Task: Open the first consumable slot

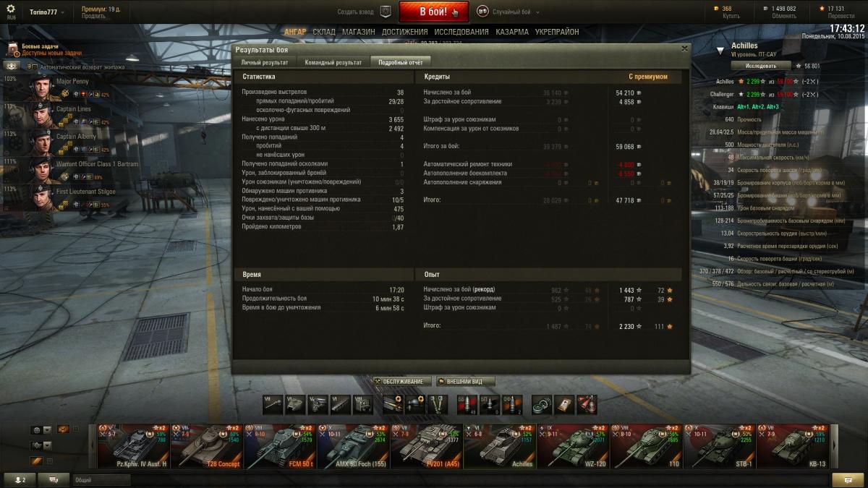Action: (542, 405)
